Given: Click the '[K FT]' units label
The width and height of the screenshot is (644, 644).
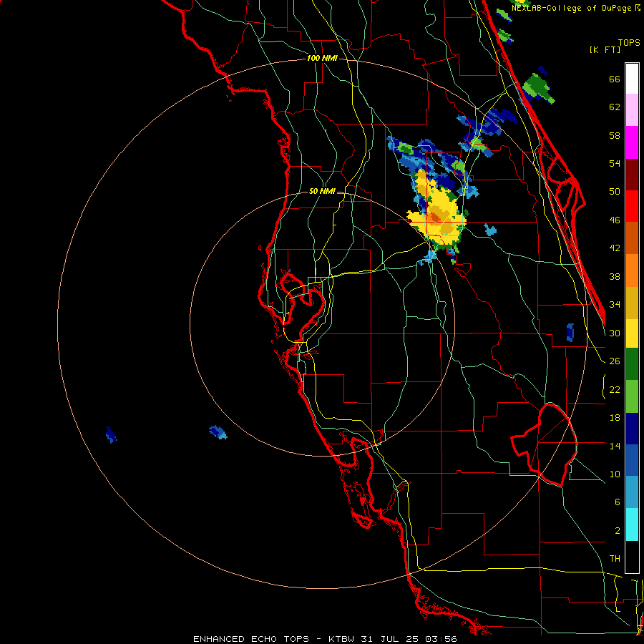Looking at the screenshot, I should click(605, 49).
